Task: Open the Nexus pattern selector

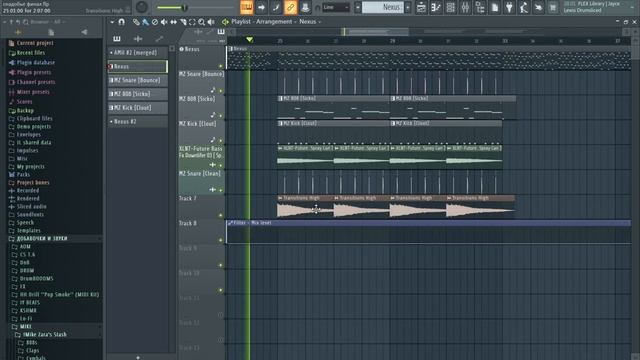Action: click(x=382, y=7)
